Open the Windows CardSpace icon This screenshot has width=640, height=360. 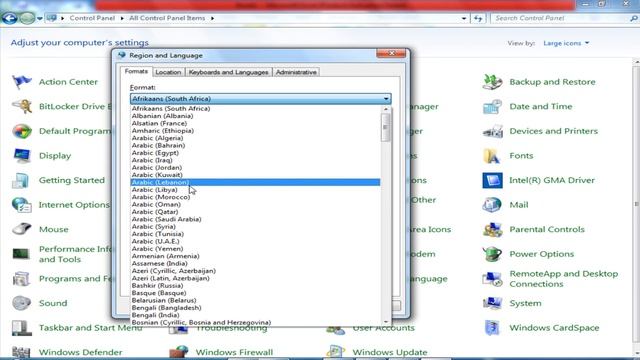click(x=492, y=328)
